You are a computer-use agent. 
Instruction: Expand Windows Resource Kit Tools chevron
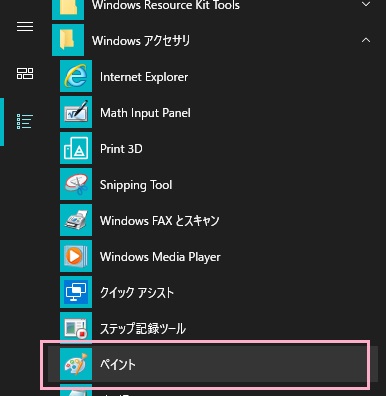[366, 4]
